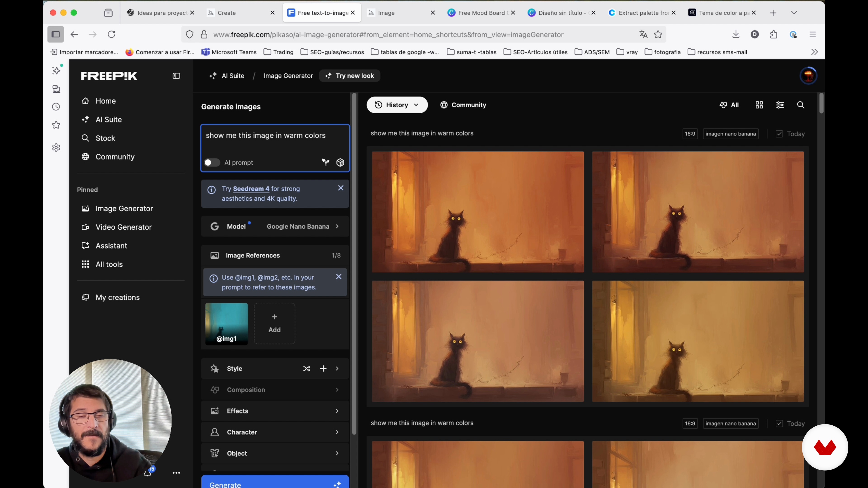Screen dimensions: 868x488
Task: Click the plant icon in the prompt box
Action: 325,163
